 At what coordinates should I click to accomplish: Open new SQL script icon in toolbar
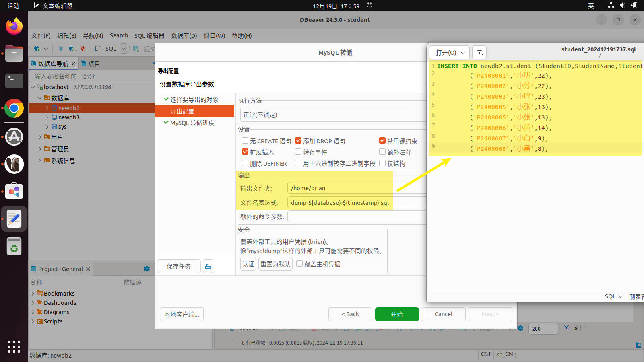[97, 49]
